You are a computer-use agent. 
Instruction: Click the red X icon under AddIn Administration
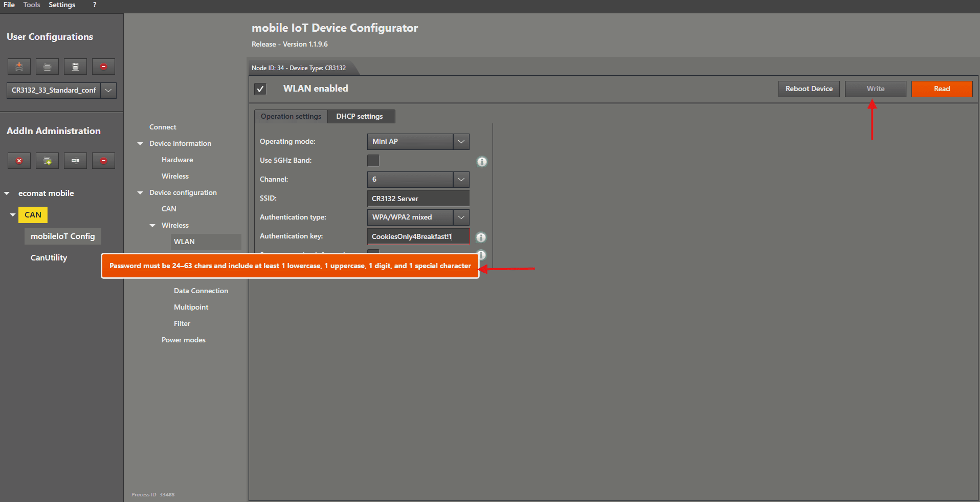(x=19, y=161)
